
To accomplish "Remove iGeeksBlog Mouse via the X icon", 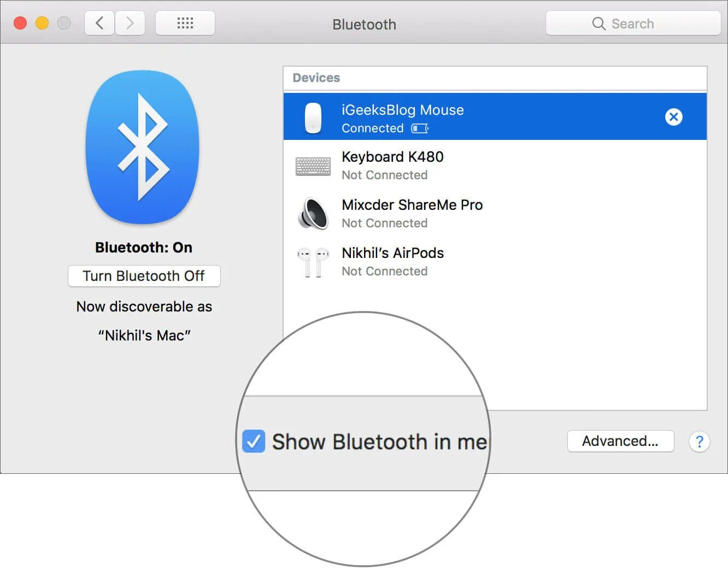I will (673, 116).
